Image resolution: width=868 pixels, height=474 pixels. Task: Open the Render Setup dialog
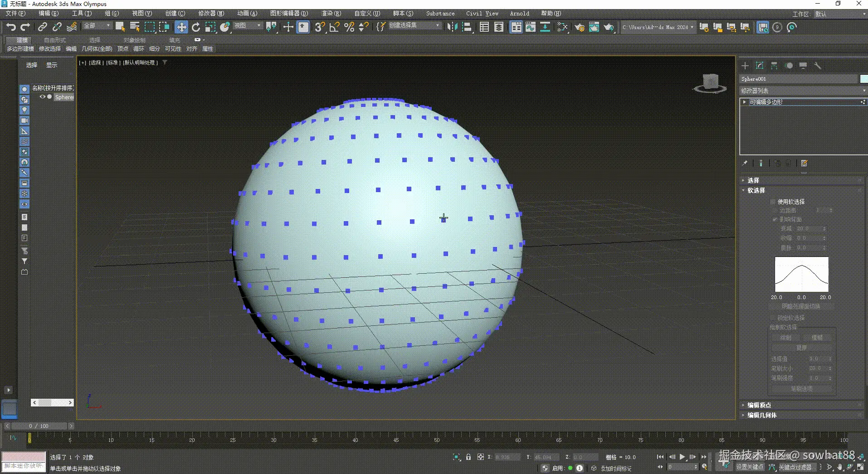(580, 27)
